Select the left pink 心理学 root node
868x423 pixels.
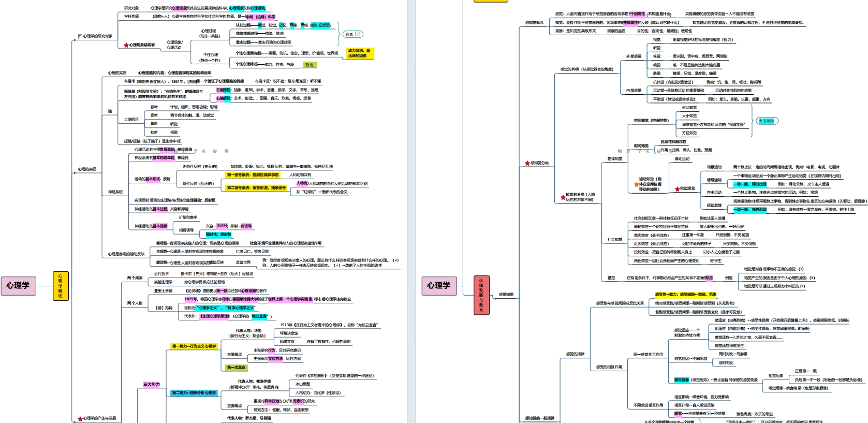tap(18, 285)
